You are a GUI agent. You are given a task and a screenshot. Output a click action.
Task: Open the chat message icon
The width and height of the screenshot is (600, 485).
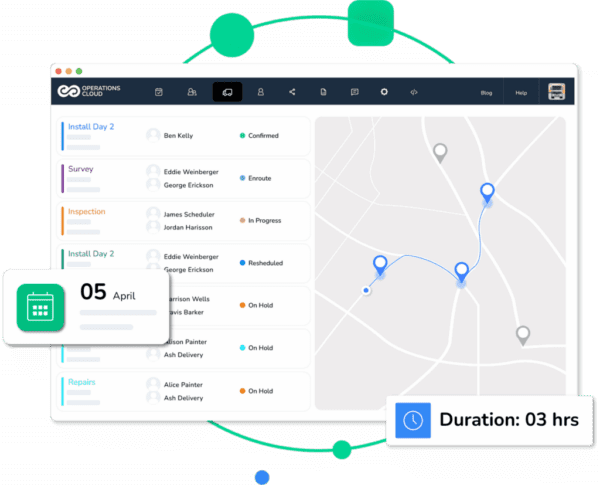354,92
